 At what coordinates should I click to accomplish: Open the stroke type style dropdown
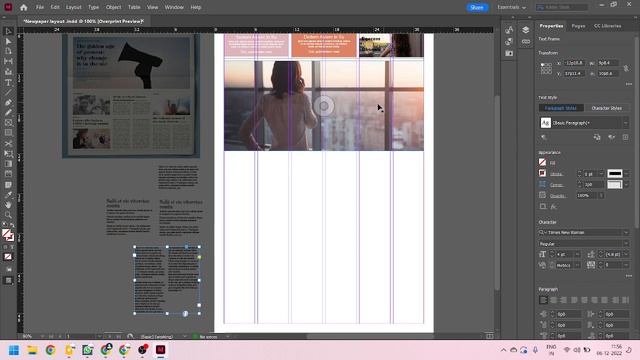(x=626, y=174)
